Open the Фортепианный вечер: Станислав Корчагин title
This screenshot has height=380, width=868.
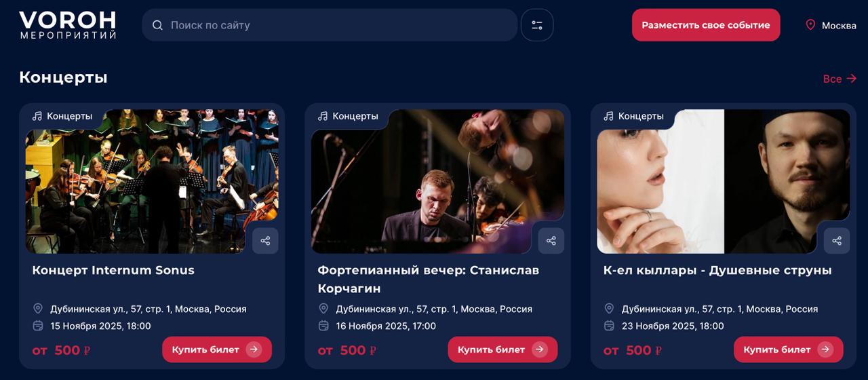429,279
